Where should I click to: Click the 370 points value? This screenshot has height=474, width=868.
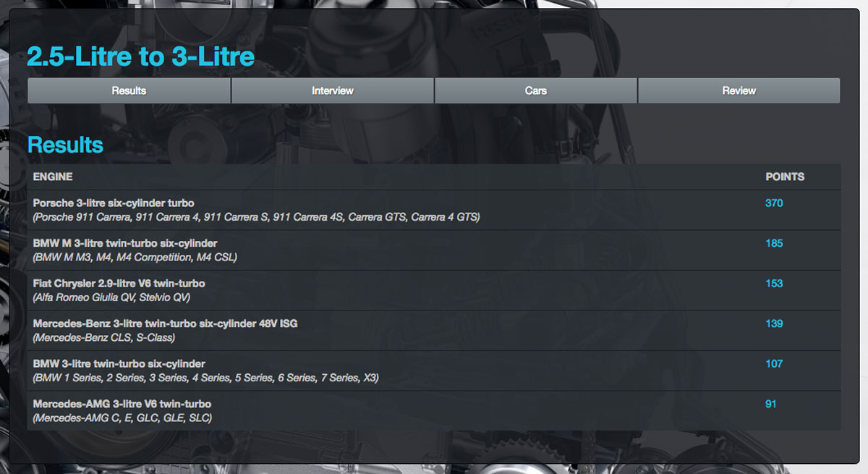point(774,203)
